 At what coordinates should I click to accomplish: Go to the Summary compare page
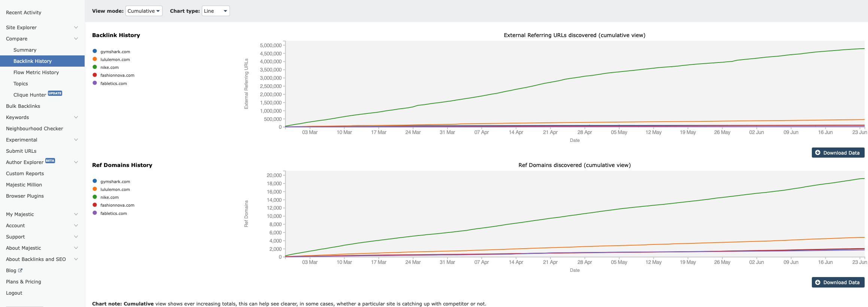[x=25, y=50]
